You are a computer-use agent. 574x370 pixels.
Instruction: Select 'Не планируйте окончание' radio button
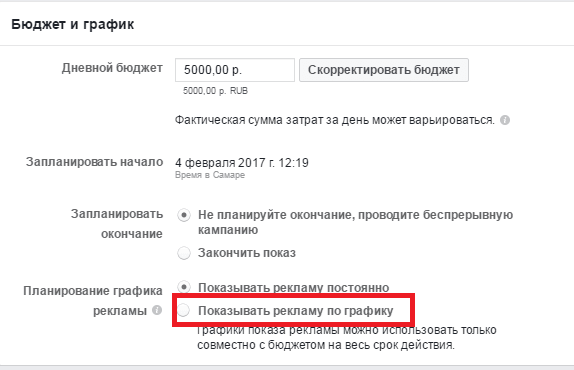[x=184, y=215]
